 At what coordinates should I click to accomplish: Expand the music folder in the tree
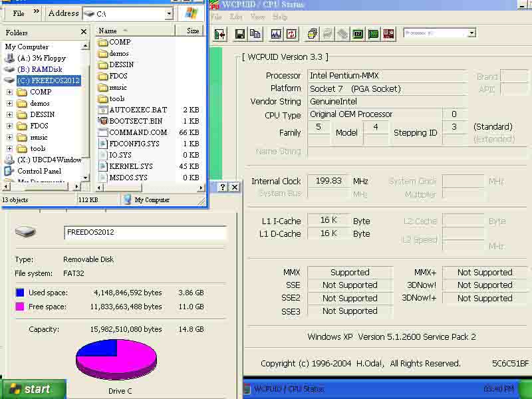tap(9, 138)
